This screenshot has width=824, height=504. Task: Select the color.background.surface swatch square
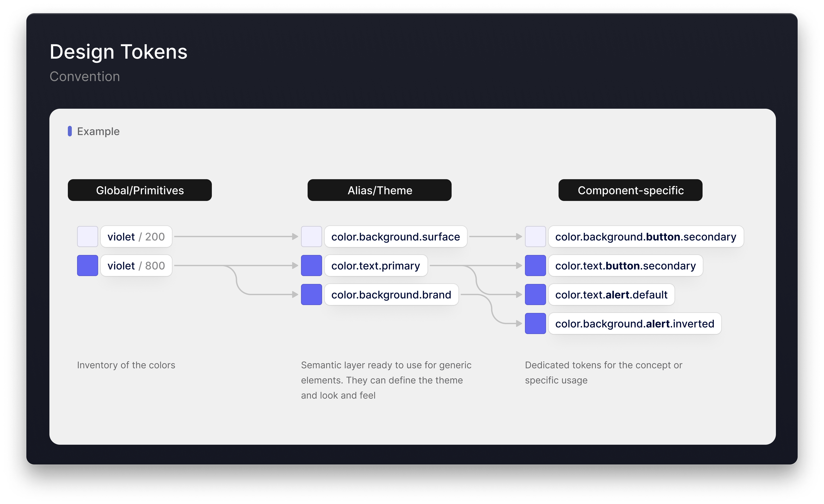pyautogui.click(x=311, y=237)
